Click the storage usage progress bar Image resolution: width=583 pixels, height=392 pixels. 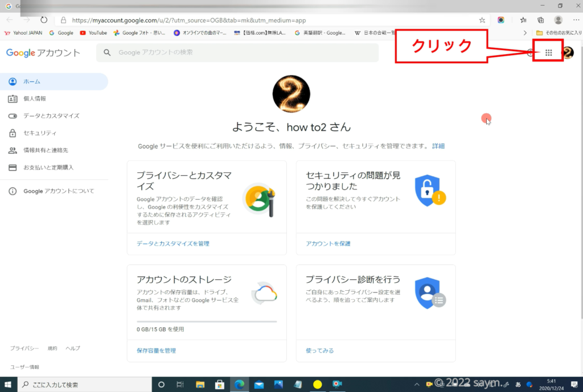pos(207,321)
